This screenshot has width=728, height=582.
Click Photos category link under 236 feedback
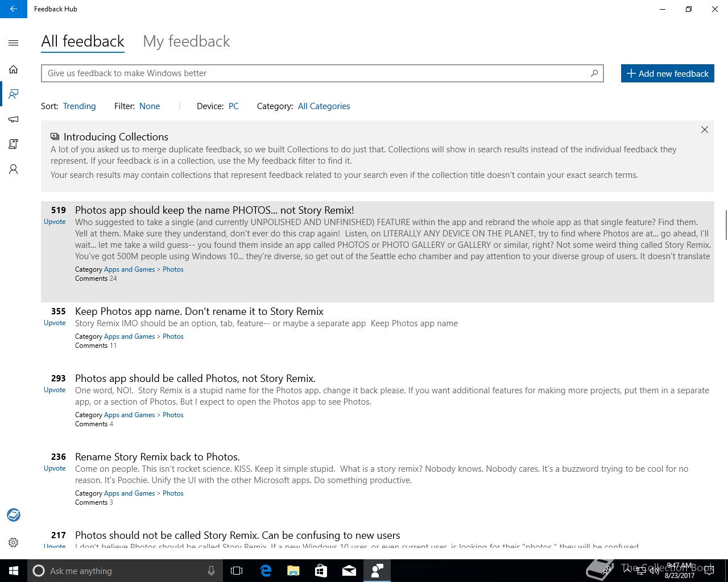click(x=173, y=493)
